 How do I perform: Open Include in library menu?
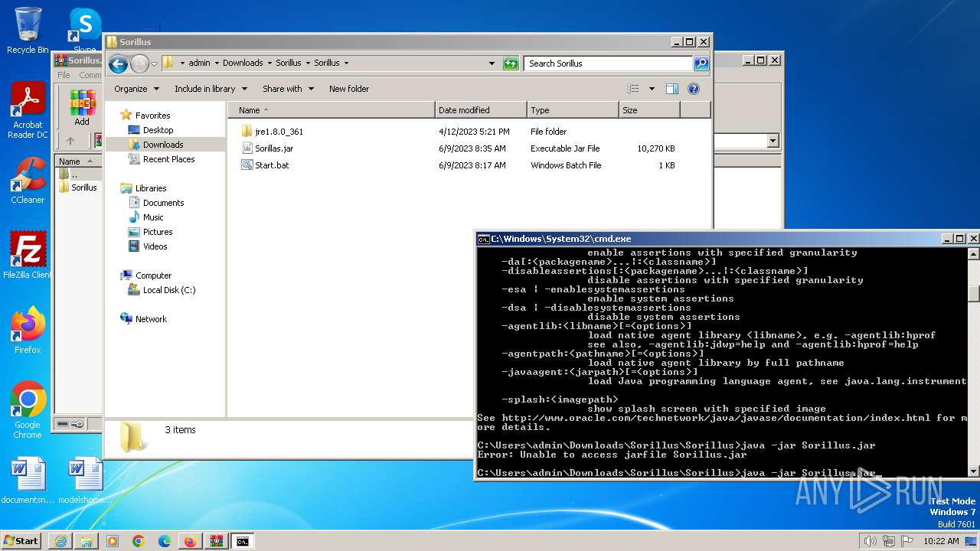pos(211,89)
